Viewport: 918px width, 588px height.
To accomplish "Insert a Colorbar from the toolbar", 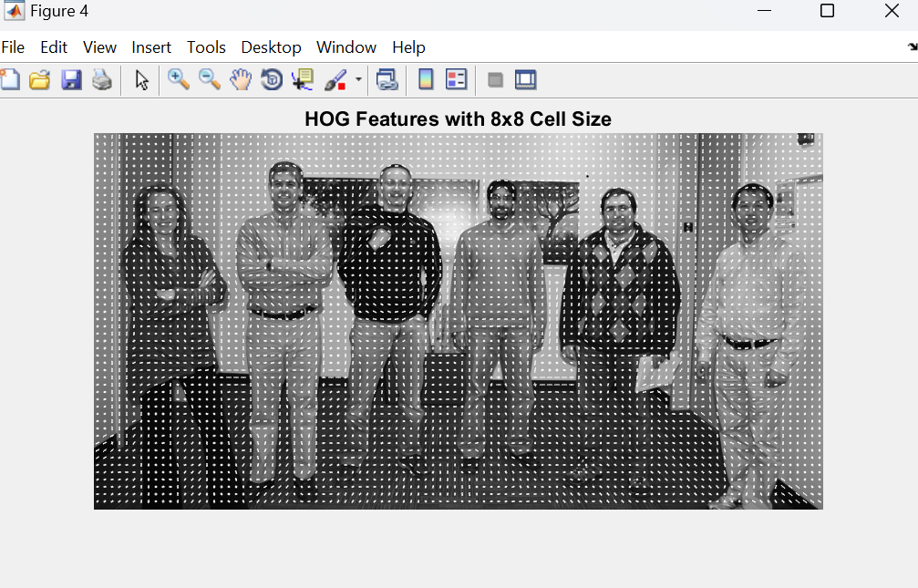I will (426, 79).
